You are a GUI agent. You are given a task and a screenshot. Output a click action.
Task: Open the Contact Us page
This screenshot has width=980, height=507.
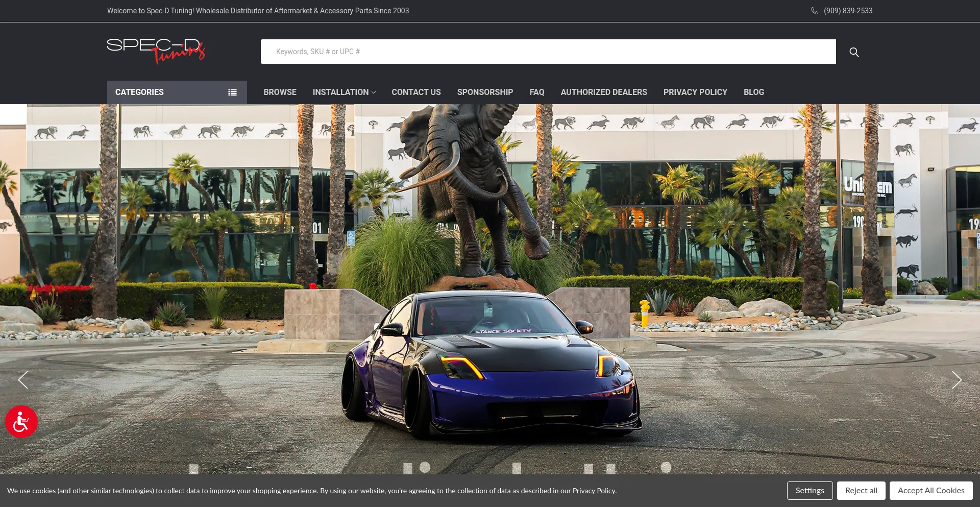(416, 92)
